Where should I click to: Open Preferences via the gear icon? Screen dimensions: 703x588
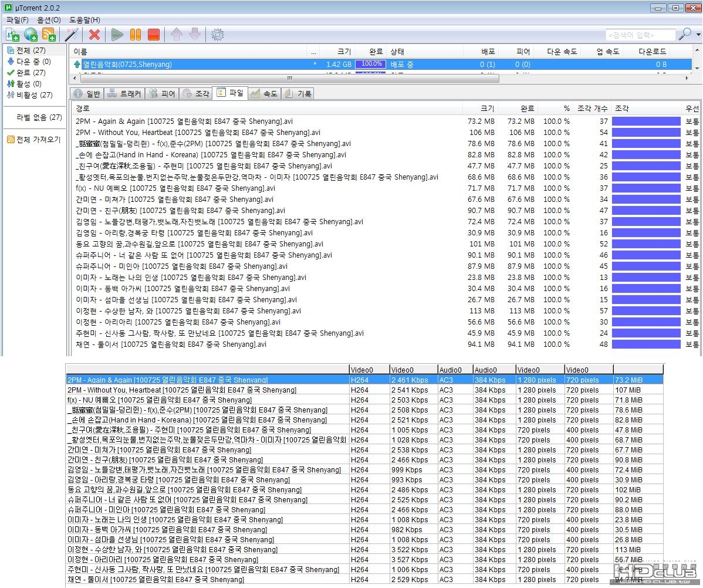(218, 35)
